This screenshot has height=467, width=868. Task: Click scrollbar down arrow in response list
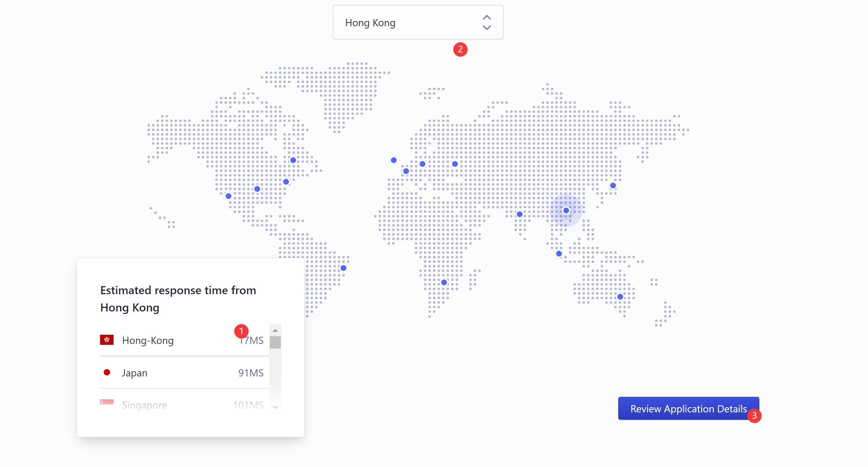(275, 408)
